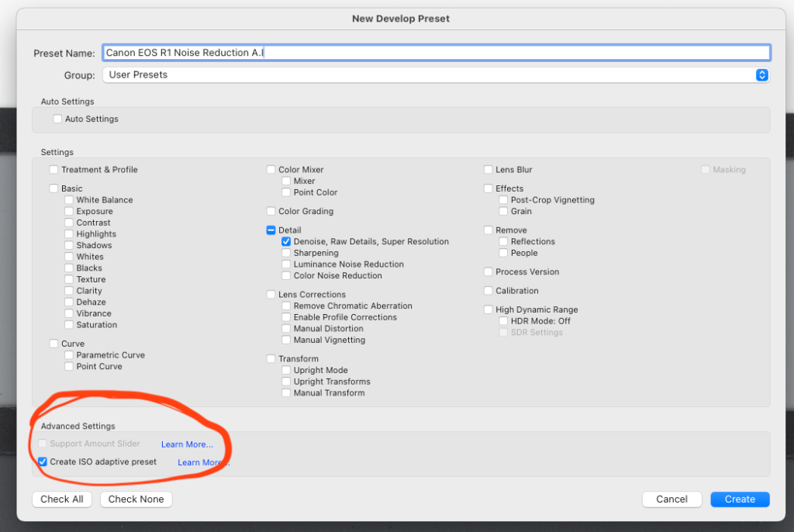
Task: Click the Preset Name text field
Action: 436,53
